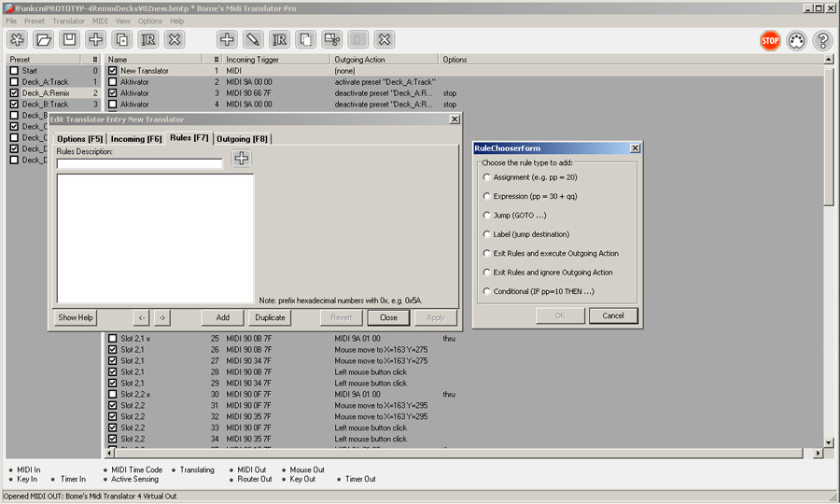Click the translator list scrollbar down arrow
This screenshot has width=840, height=504.
click(829, 442)
